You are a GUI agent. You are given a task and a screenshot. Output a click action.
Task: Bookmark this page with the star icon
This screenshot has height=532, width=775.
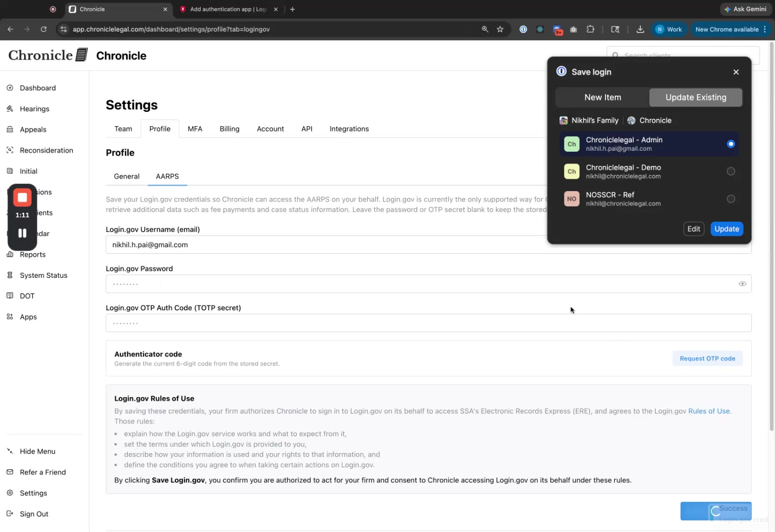[x=500, y=29]
